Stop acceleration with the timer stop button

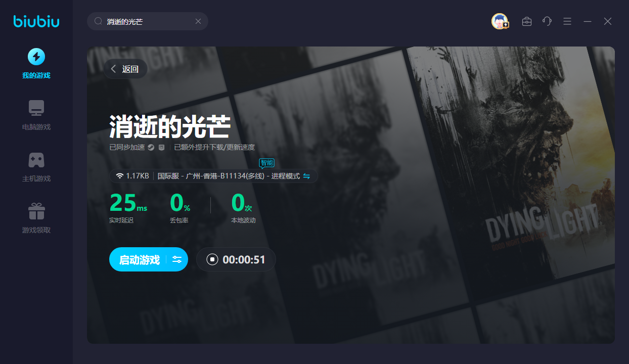[212, 260]
